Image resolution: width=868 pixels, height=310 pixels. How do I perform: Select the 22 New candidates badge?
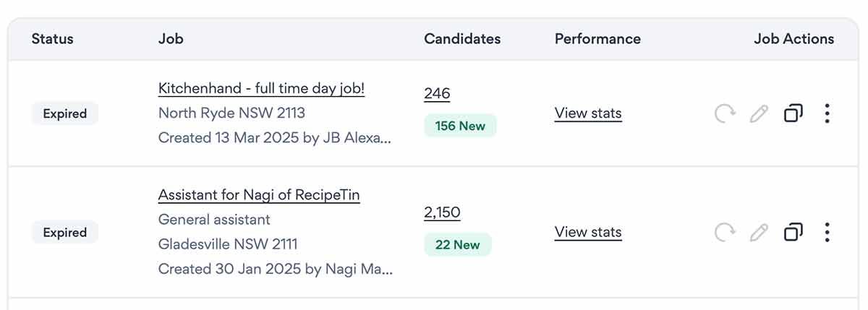click(457, 245)
